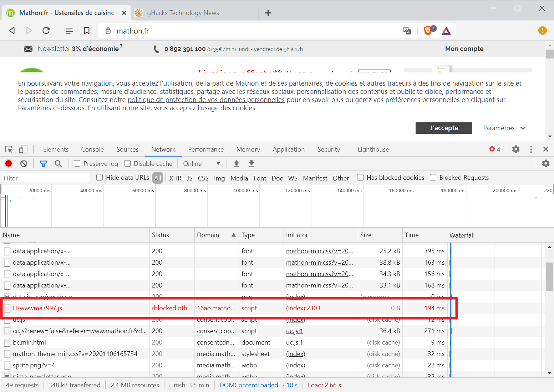Open initiator link (index):2303
Screen dimensions: 554x392
[x=303, y=308]
